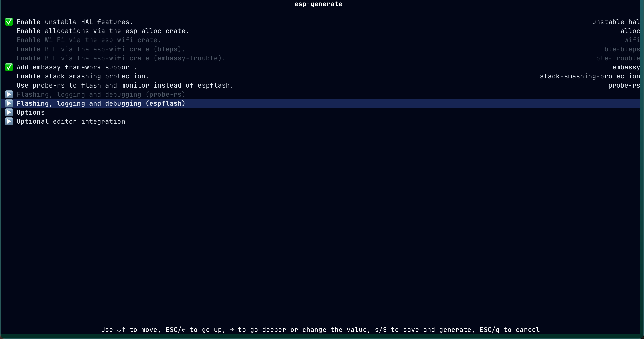
Task: Click the 'wifi' feature name
Action: (632, 40)
